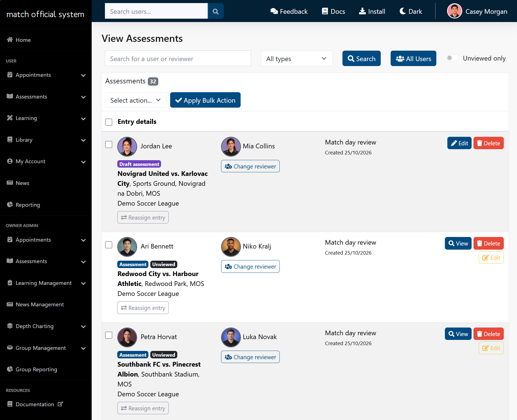The image size is (517, 420).
Task: Click Luka Novak's avatar photo
Action: (231, 337)
